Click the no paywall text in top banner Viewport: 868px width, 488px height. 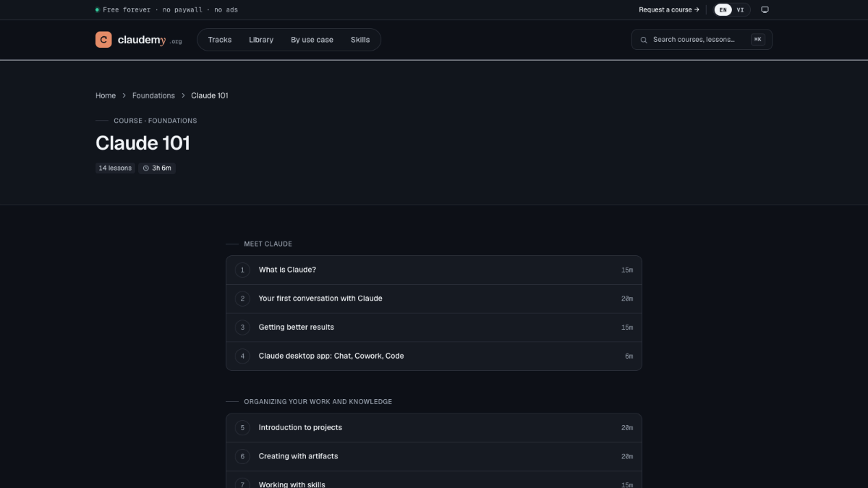tap(182, 10)
